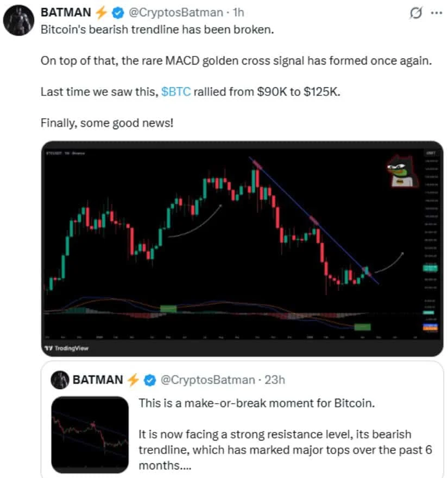Open the $BTC cashtag link
This screenshot has width=448, height=478.
click(176, 92)
